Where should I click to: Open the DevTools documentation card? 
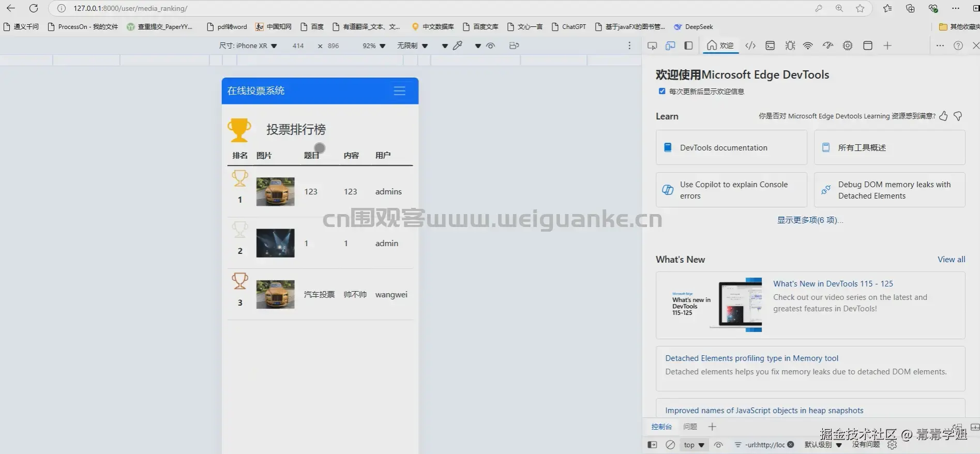click(x=731, y=147)
